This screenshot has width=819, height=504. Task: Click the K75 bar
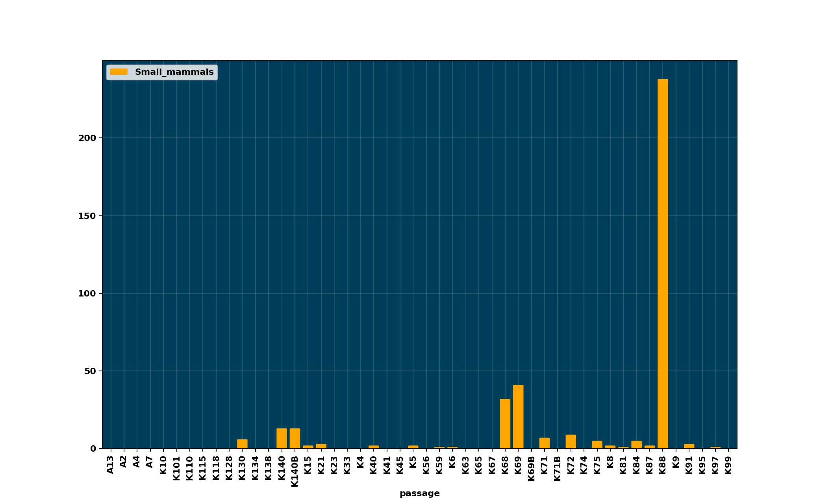(x=597, y=445)
